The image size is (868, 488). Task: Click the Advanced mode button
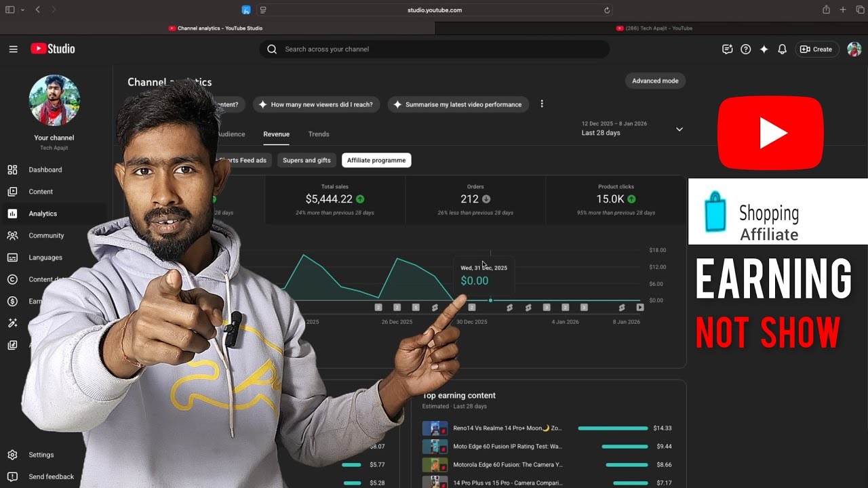click(655, 81)
